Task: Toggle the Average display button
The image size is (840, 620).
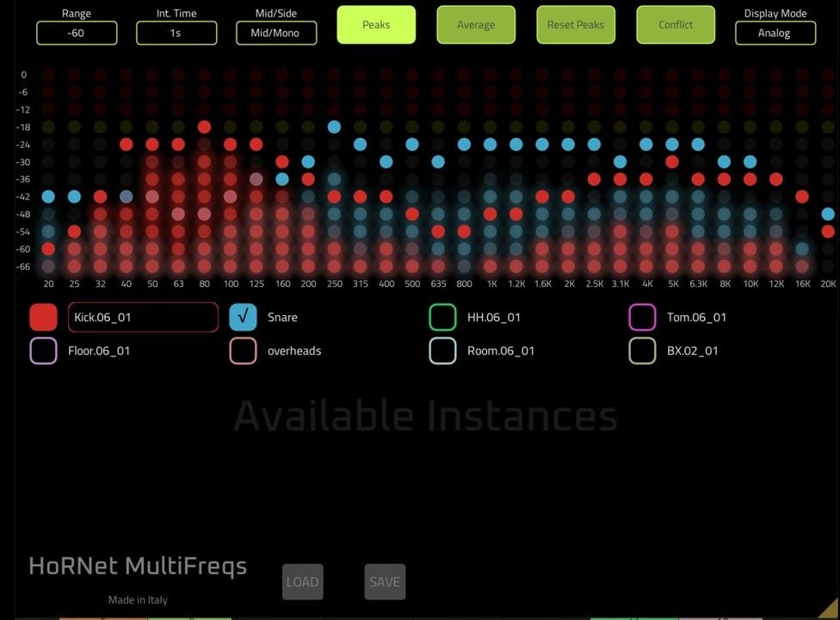Action: pyautogui.click(x=476, y=25)
